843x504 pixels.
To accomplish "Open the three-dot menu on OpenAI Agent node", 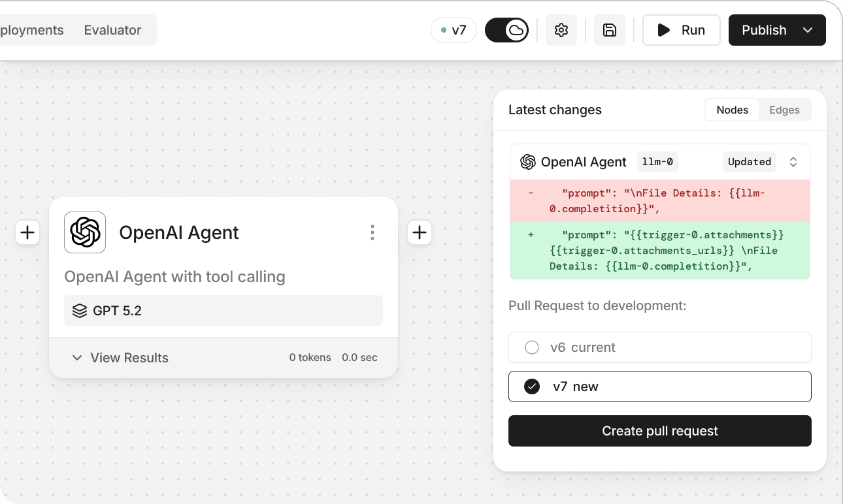I will point(372,232).
